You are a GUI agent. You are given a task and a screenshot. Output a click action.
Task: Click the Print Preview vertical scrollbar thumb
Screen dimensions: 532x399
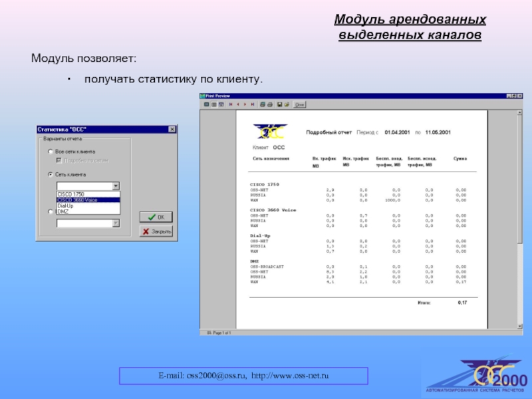coord(519,180)
